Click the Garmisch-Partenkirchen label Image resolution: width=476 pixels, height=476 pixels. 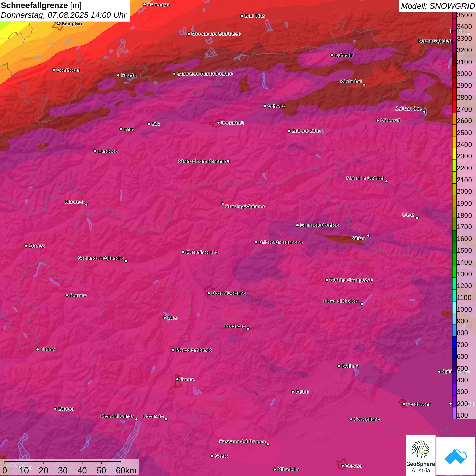[205, 74]
